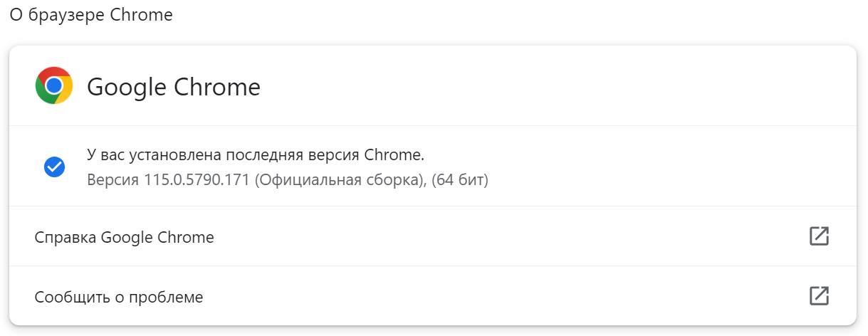This screenshot has width=868, height=336.
Task: Click the О браузере Chrome page heading
Action: pos(91,15)
